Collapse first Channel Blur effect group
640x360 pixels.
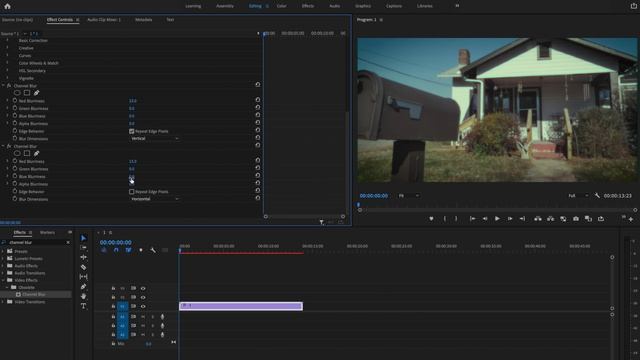[3, 86]
